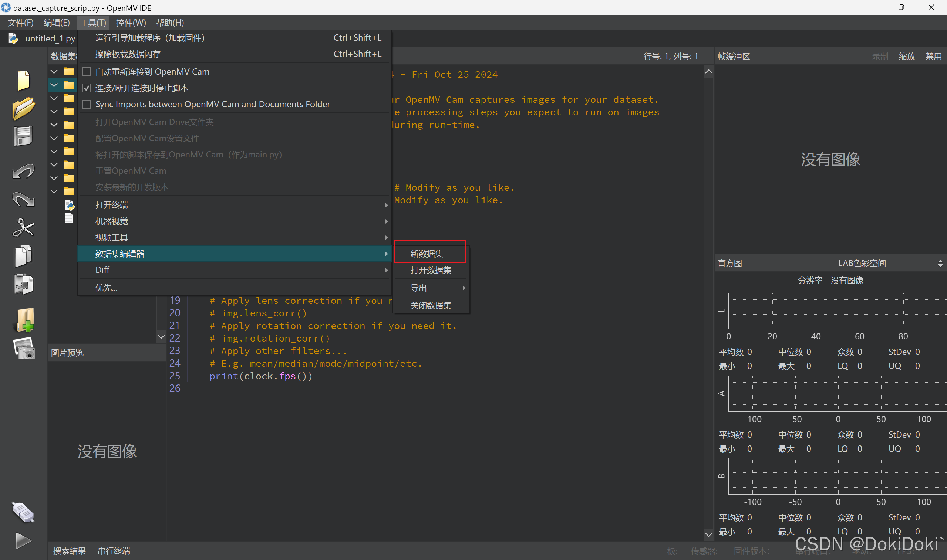Collapse the first dataset folder chevron
This screenshot has height=560, width=947.
click(x=54, y=72)
